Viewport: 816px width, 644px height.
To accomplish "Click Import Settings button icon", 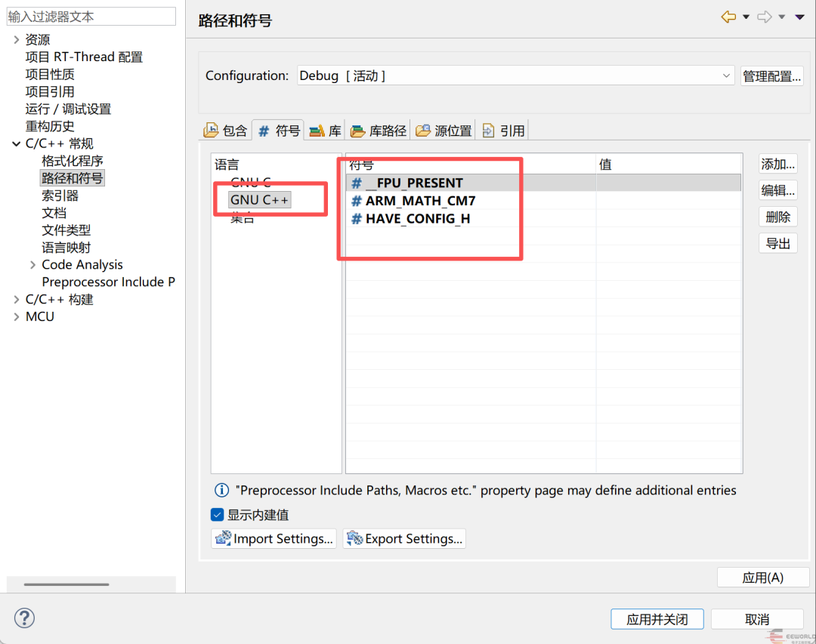I will coord(224,538).
